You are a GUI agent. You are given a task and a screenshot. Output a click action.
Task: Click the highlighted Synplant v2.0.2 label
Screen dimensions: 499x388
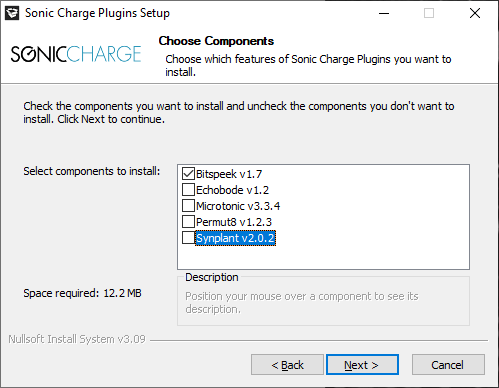point(235,238)
